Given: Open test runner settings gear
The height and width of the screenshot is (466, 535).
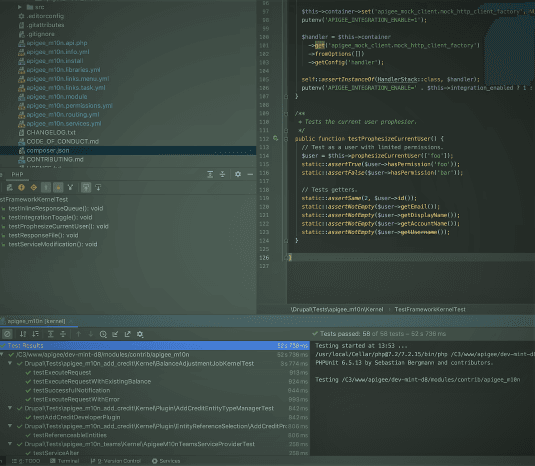Looking at the screenshot, I should click(x=140, y=334).
